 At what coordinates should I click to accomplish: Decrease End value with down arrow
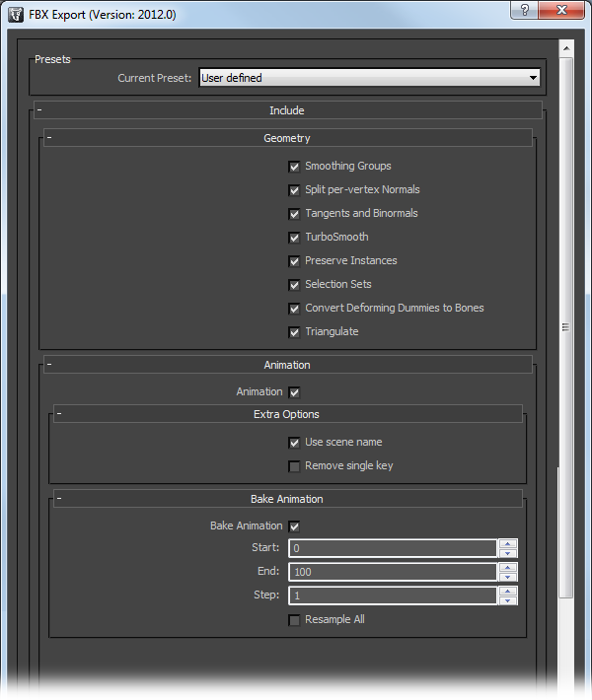508,577
